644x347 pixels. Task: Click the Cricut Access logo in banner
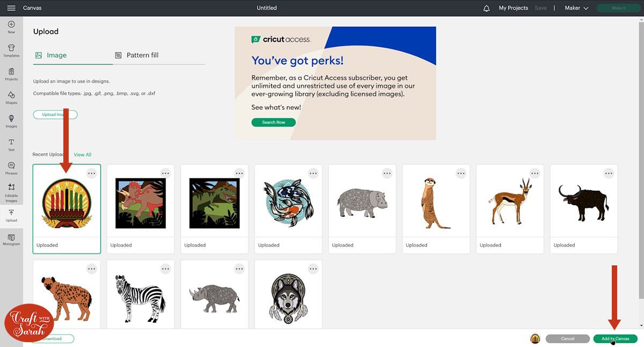pos(281,40)
